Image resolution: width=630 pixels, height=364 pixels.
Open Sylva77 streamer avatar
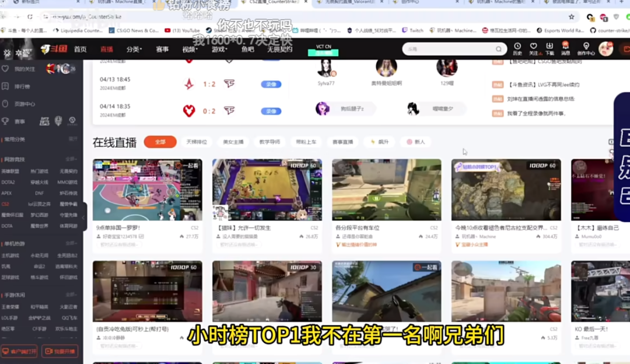(325, 68)
